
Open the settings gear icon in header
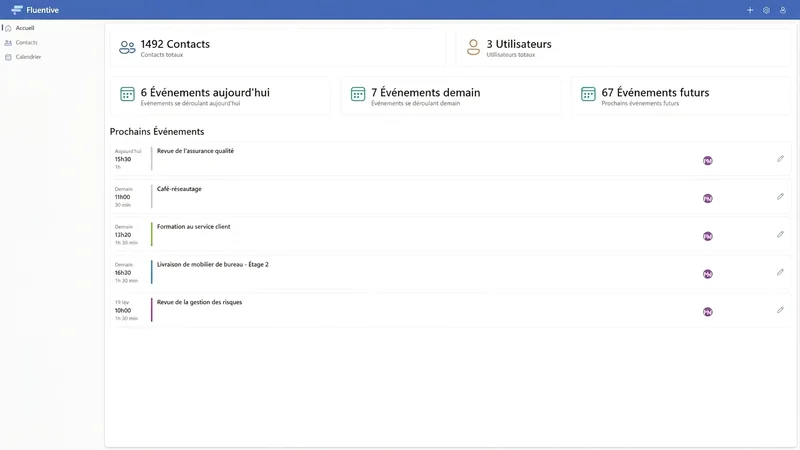pyautogui.click(x=766, y=10)
